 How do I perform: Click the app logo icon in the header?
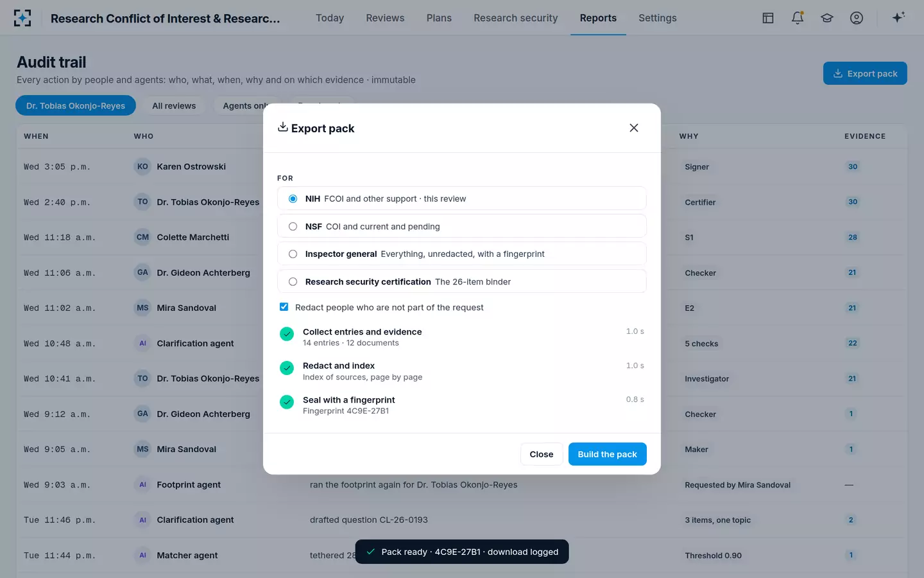point(22,18)
